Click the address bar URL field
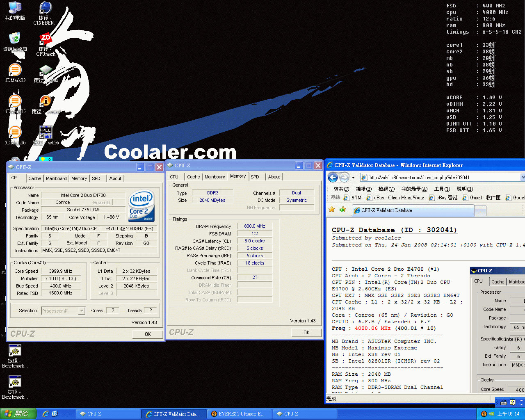 [441, 177]
